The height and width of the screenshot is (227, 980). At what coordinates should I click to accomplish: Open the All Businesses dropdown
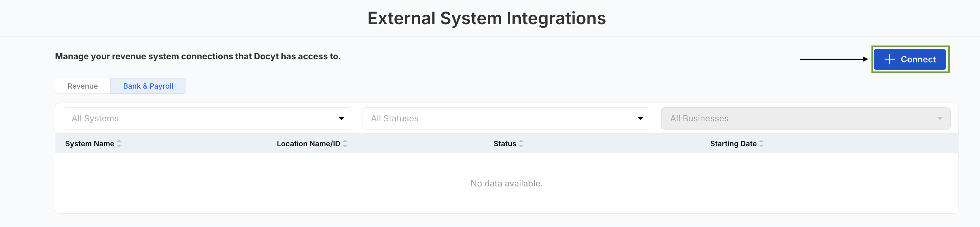[x=805, y=119]
